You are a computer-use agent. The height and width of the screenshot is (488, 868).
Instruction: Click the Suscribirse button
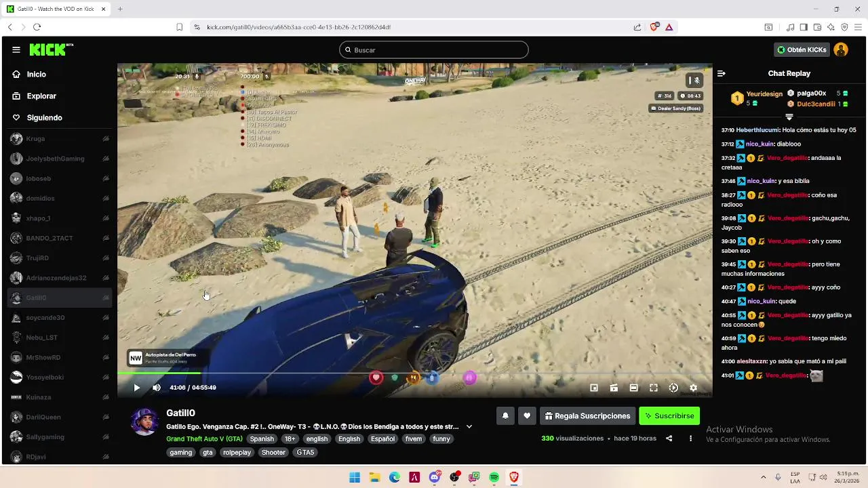669,416
